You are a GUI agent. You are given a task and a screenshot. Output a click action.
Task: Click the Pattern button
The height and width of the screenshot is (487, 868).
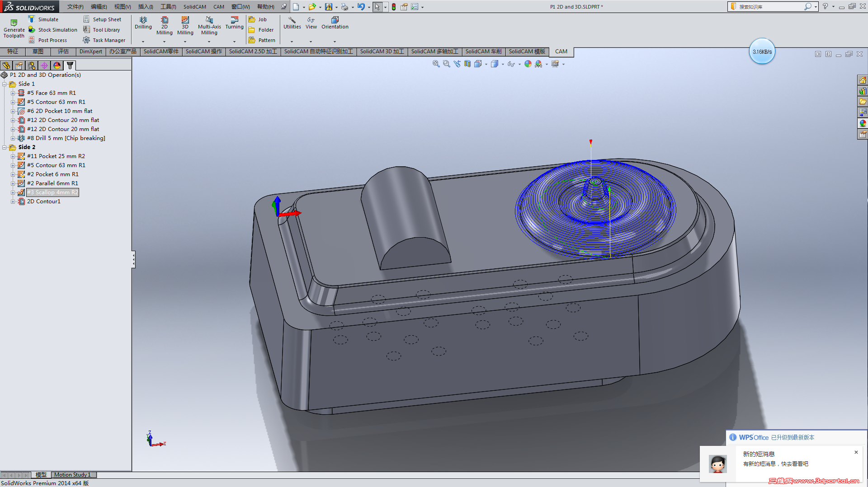pos(262,40)
